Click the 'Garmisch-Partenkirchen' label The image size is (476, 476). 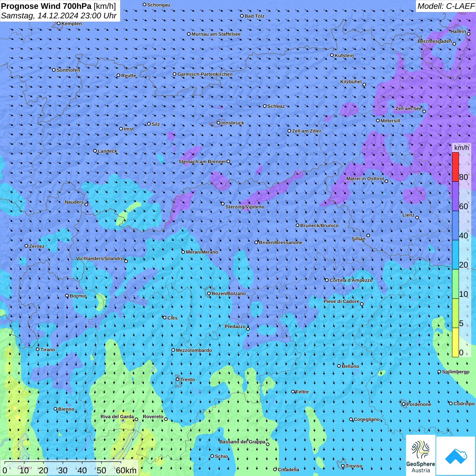pyautogui.click(x=205, y=74)
